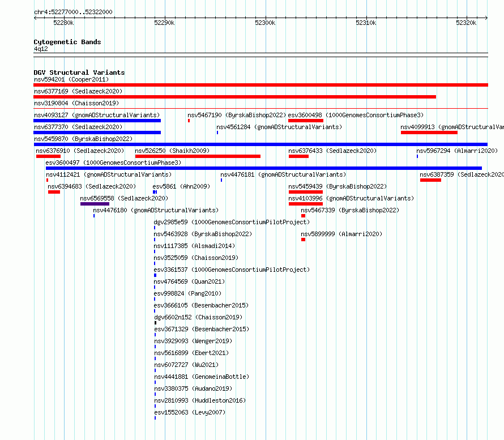Click the nsv5459870 (ByrskaBishop2022) blue bar
This screenshot has height=440, width=504.
(260, 144)
